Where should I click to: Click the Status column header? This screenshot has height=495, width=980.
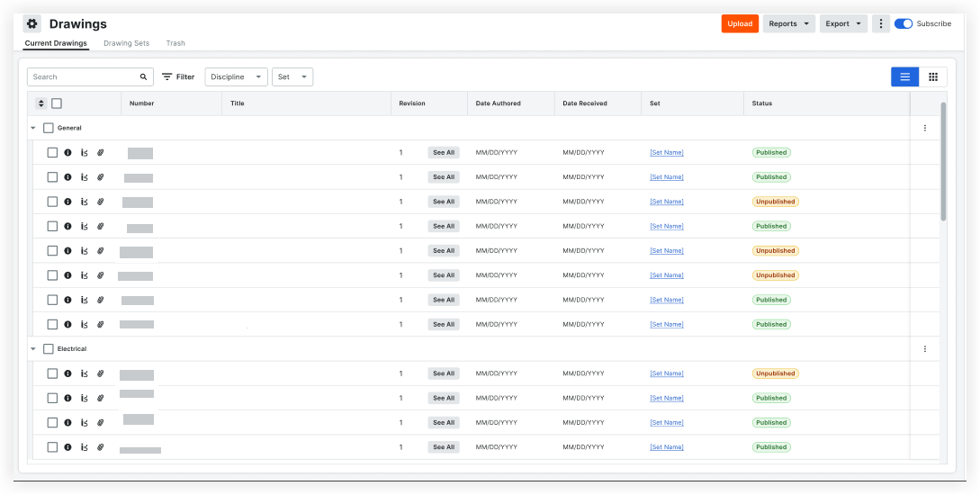(762, 103)
